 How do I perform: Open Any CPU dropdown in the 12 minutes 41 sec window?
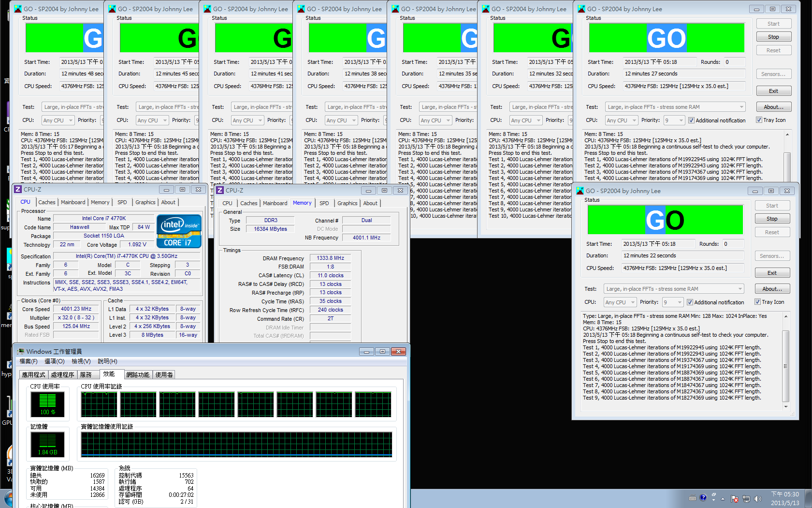247,120
